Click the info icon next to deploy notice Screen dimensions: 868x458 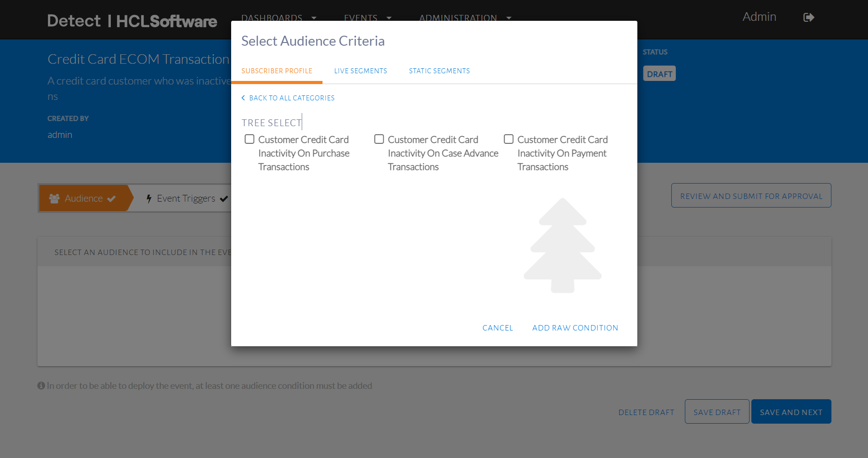click(x=41, y=386)
